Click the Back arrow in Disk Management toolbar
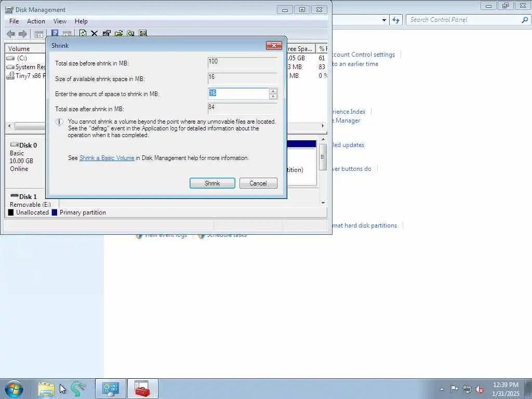 (11, 34)
